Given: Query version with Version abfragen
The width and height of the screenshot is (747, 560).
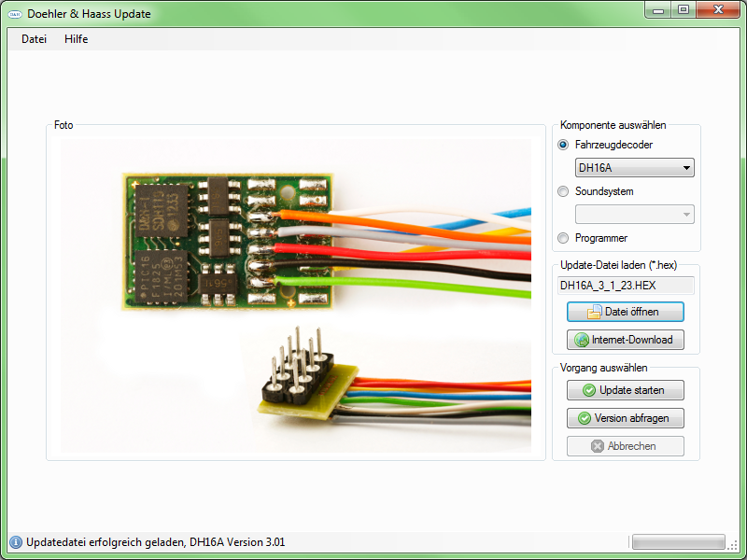Looking at the screenshot, I should (x=626, y=418).
